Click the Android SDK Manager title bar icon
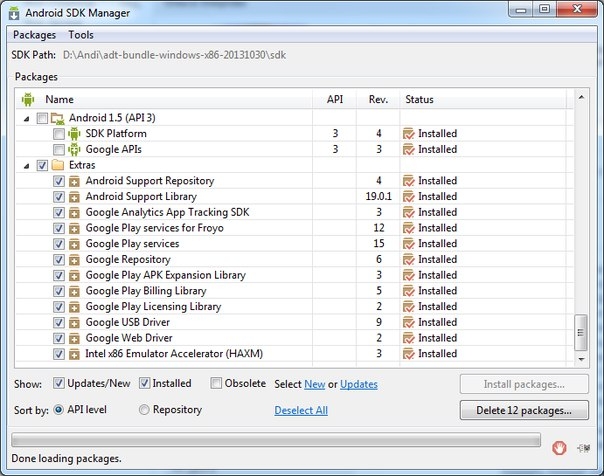604x476 pixels. pyautogui.click(x=14, y=13)
